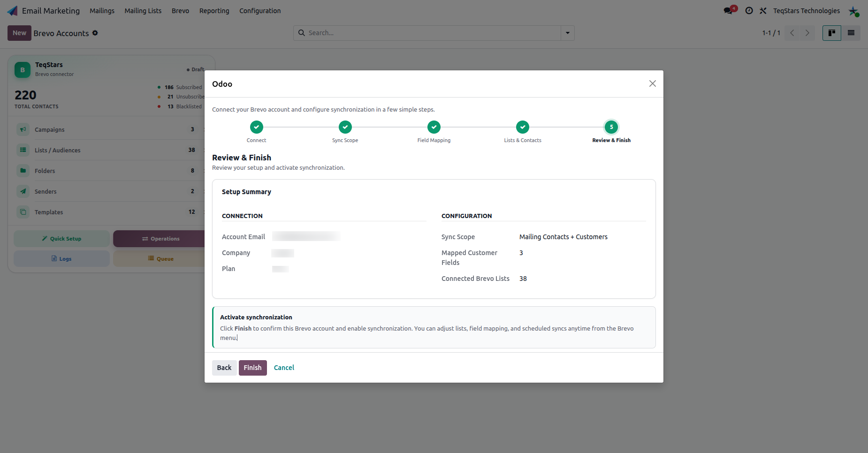Screen dimensions: 868x453
Task: Click Finish to activate synchronization
Action: 252,368
